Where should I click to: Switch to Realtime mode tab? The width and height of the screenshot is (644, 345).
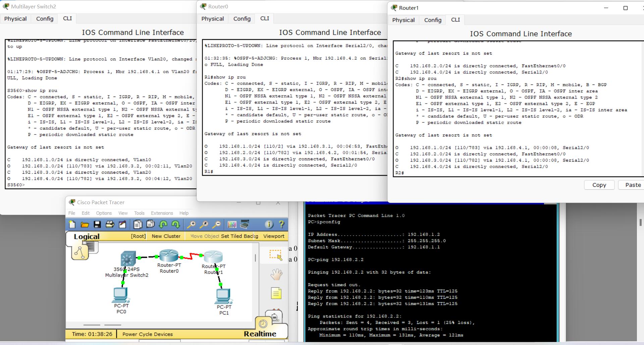pyautogui.click(x=260, y=334)
